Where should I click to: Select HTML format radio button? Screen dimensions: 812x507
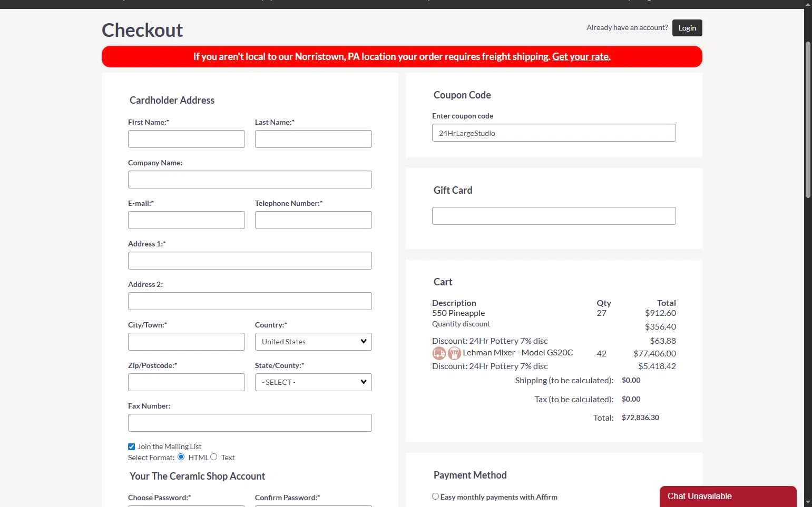[181, 457]
